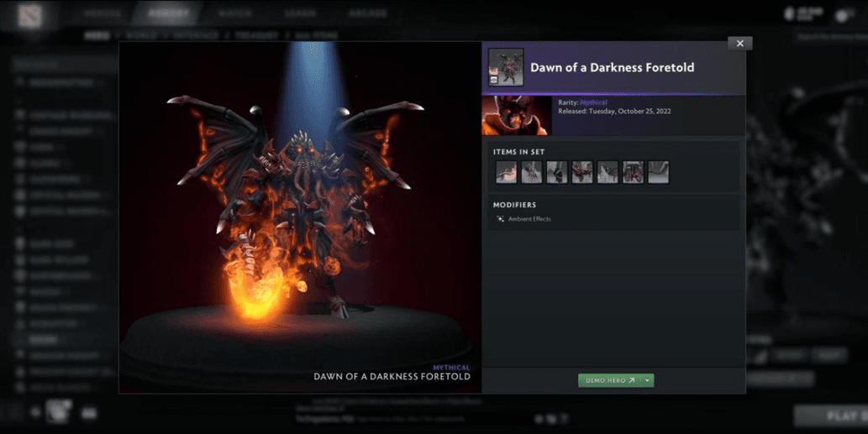Select the second item icon in Items in Set
The height and width of the screenshot is (434, 868).
[x=531, y=172]
